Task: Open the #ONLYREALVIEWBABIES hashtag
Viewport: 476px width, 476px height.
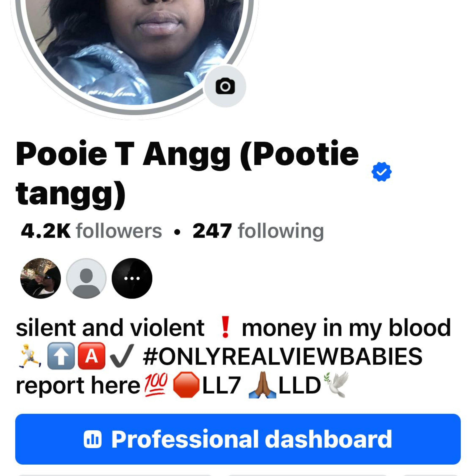Action: pos(282,356)
